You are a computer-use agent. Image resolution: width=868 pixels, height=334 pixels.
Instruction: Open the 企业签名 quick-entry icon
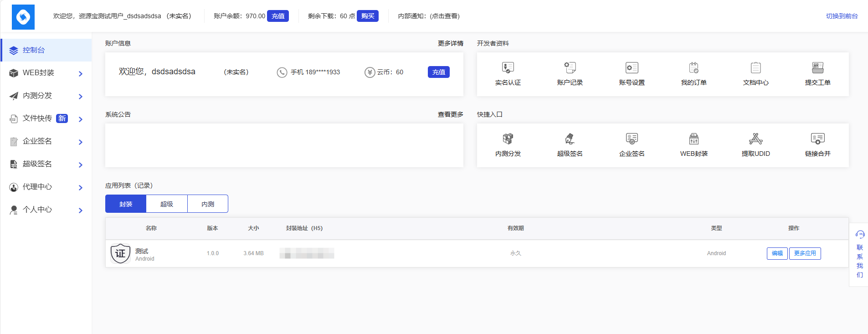point(632,139)
